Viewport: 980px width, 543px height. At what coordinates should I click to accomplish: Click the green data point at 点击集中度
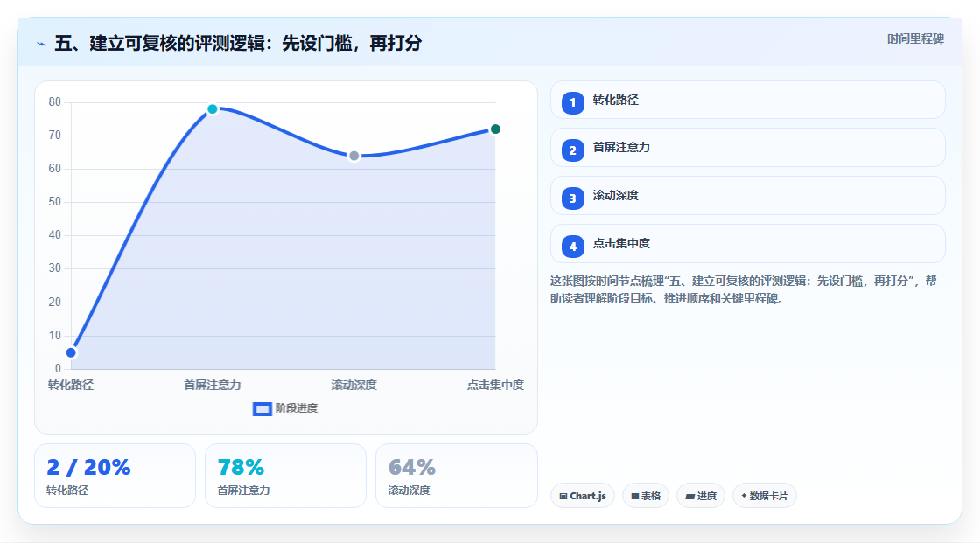495,129
